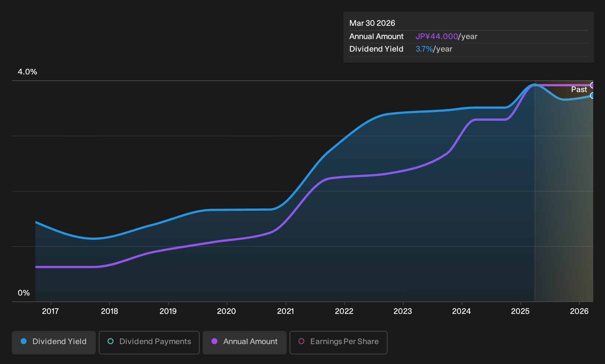
Task: Click the 2017 x-axis label
Action: [50, 311]
